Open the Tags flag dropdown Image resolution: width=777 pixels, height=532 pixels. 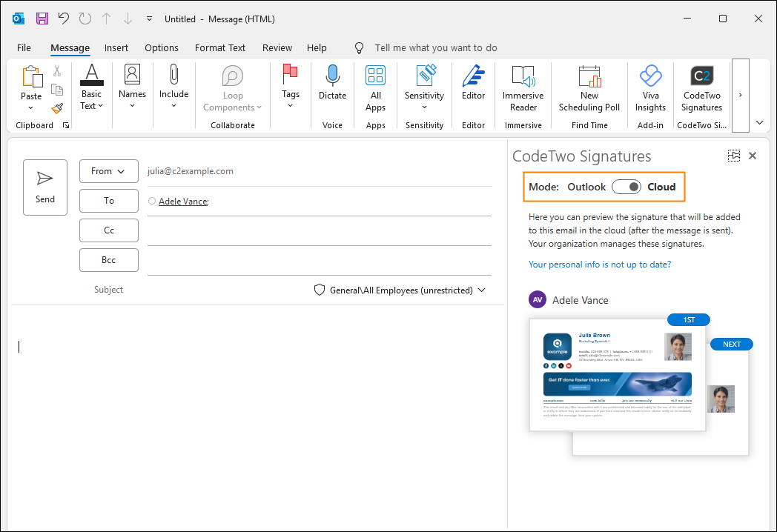pos(291,87)
